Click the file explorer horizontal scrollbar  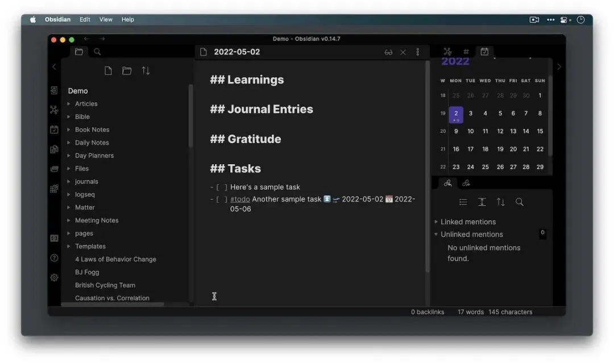113,304
